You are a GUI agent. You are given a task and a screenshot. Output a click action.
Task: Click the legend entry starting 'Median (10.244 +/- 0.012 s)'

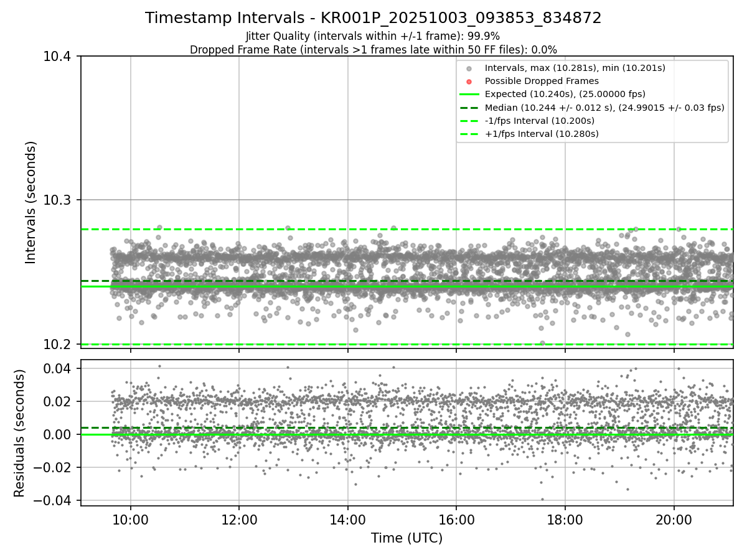604,108
